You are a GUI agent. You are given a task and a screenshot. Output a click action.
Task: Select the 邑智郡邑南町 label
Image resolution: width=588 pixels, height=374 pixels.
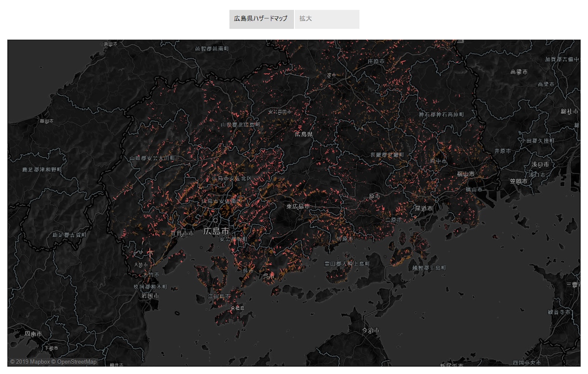(x=212, y=49)
